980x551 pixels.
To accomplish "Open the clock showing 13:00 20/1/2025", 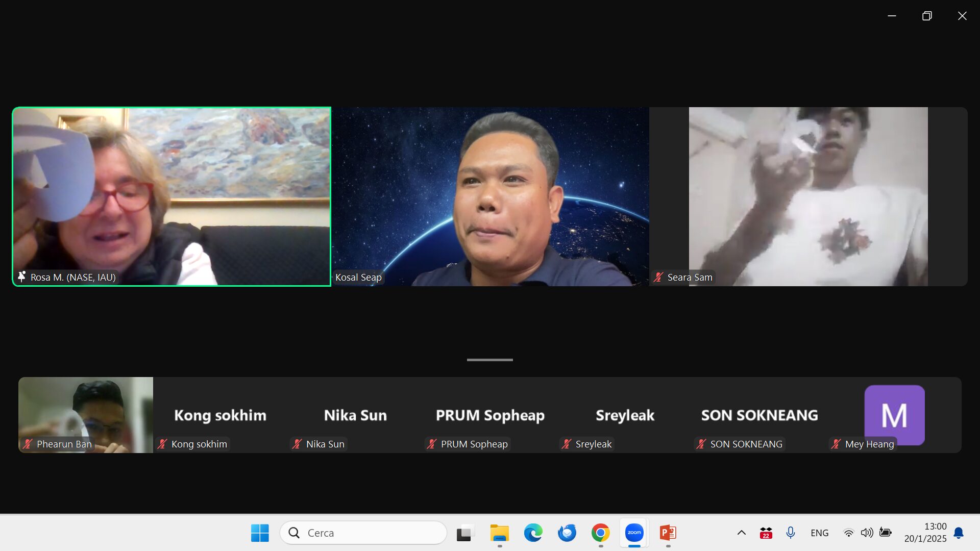I will coord(925,532).
